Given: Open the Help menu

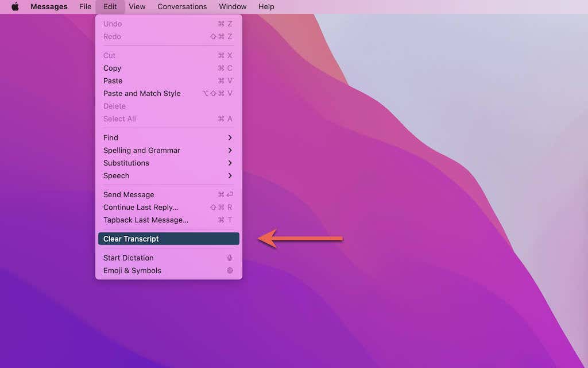Looking at the screenshot, I should [x=266, y=7].
